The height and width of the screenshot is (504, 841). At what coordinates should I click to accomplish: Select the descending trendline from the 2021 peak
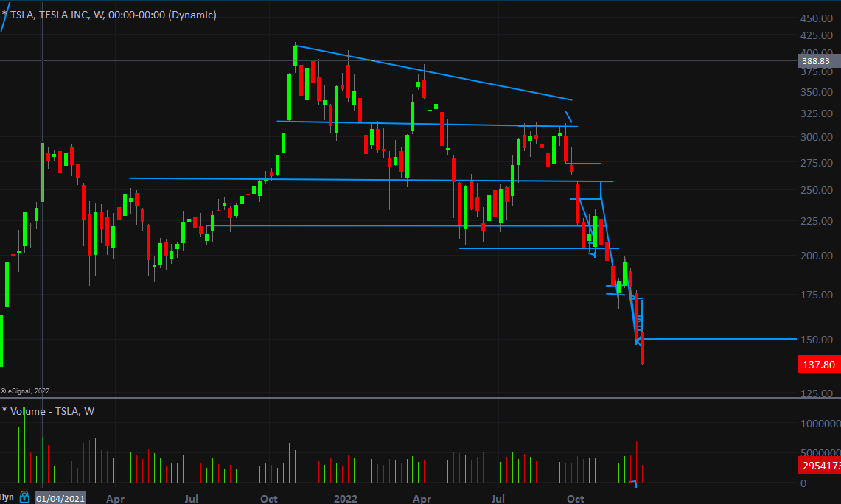433,72
